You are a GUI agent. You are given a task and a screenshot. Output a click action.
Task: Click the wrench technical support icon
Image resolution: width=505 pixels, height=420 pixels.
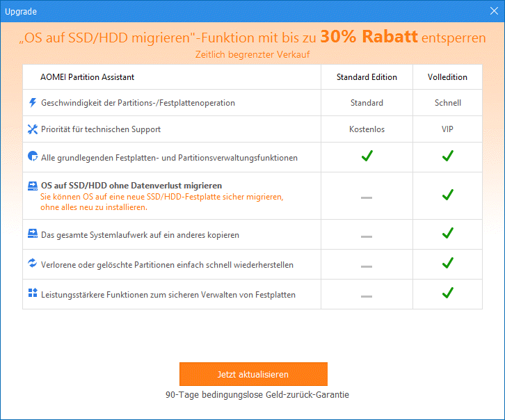click(32, 129)
